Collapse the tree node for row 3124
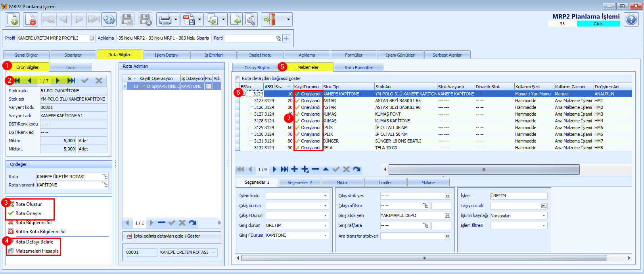The width and height of the screenshot is (644, 274). click(x=244, y=94)
